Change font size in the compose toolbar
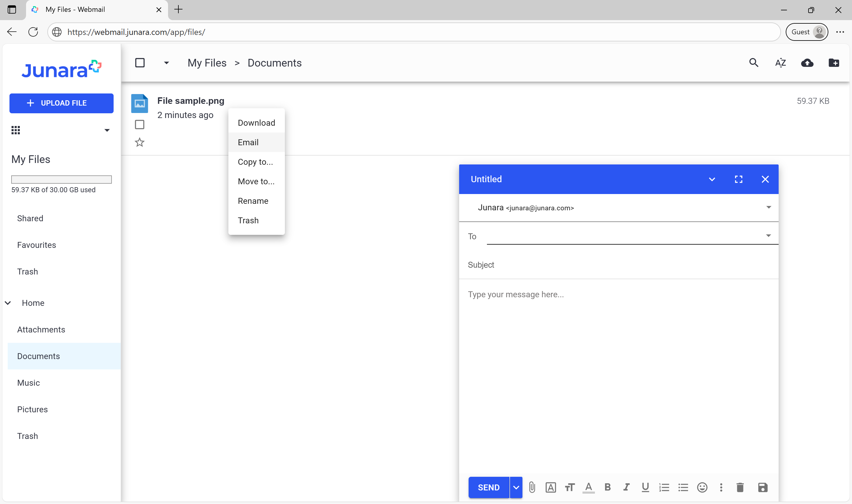852x504 pixels. coord(569,487)
